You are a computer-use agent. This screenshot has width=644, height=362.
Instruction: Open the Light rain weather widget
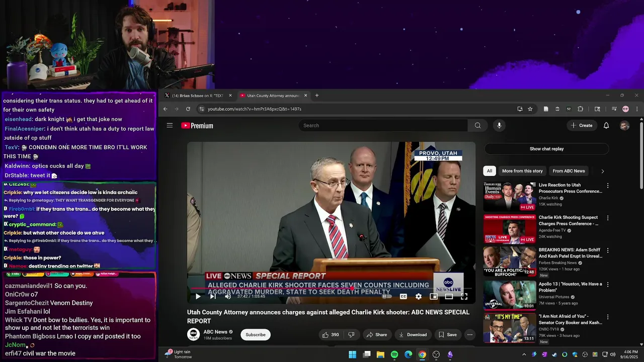click(x=178, y=354)
